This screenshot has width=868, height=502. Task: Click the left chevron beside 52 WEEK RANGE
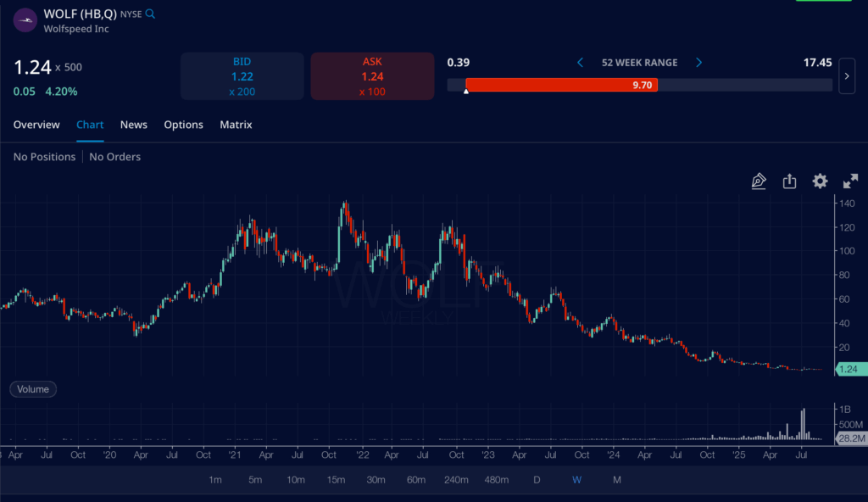pyautogui.click(x=580, y=62)
